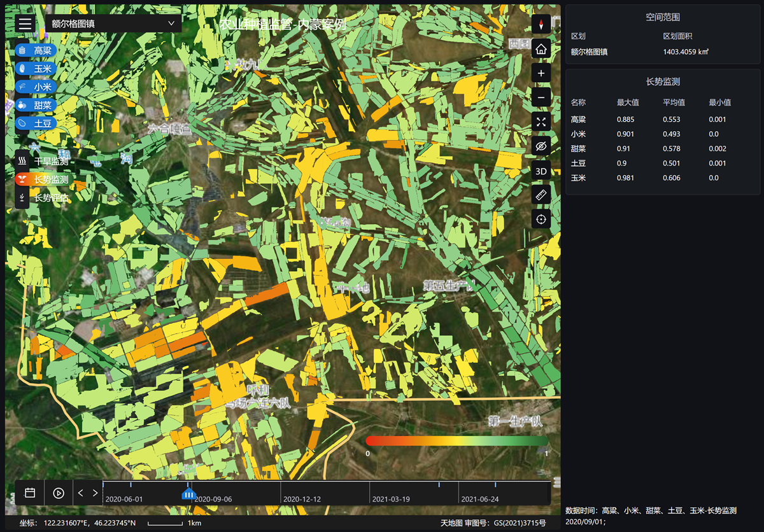This screenshot has width=764, height=532.
Task: Click the blue timeline slider handle
Action: click(188, 494)
